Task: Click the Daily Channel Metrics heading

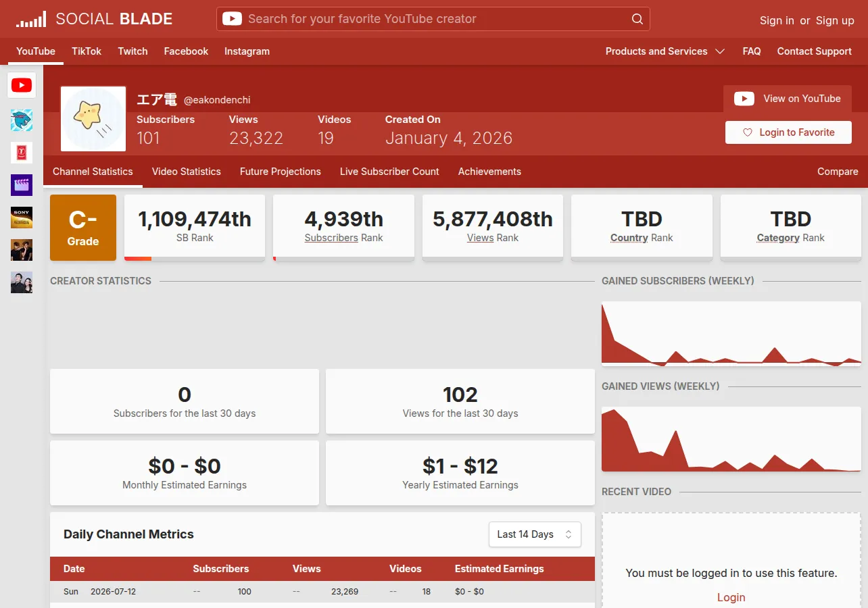Action: click(x=128, y=534)
